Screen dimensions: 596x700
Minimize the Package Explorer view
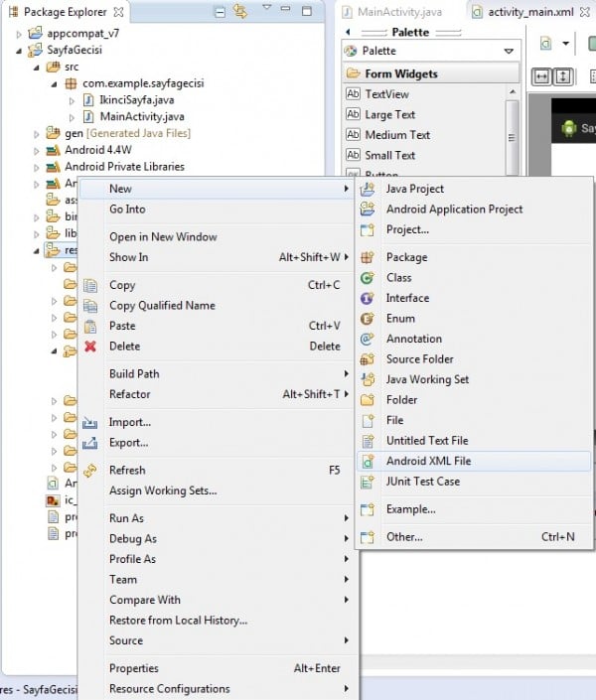point(286,9)
